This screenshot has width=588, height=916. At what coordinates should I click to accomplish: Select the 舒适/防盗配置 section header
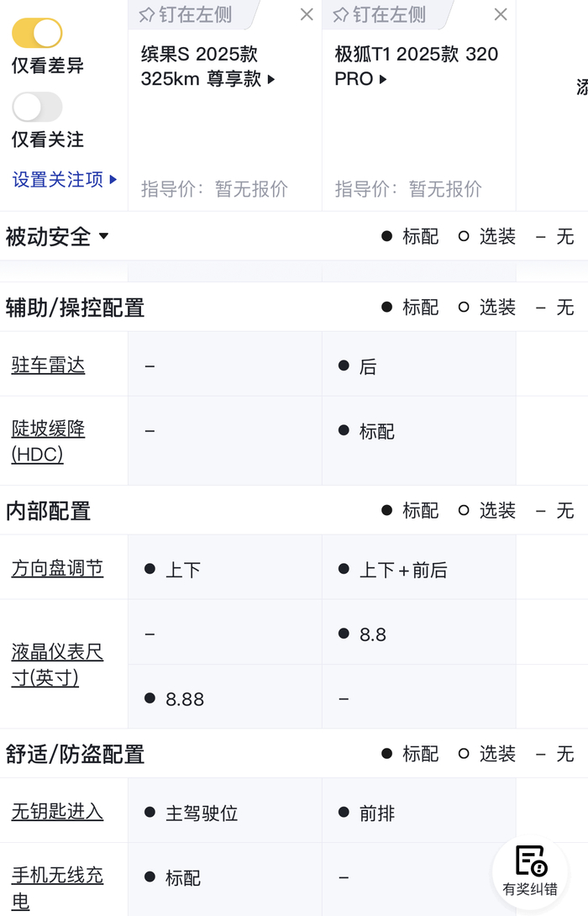pos(75,754)
